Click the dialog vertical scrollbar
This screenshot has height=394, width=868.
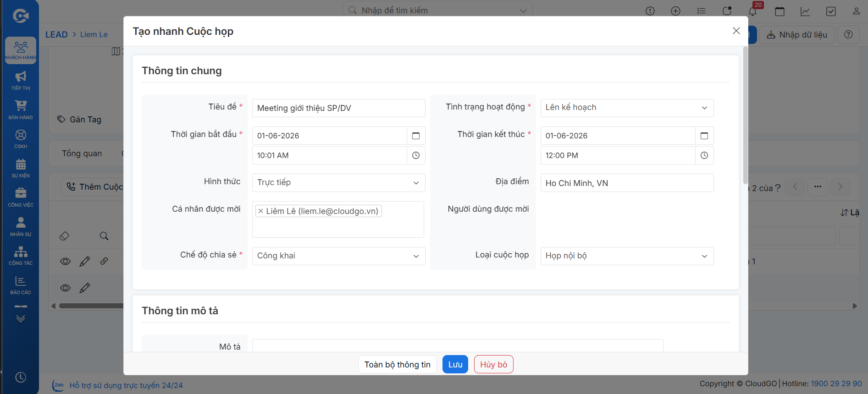pos(746,115)
